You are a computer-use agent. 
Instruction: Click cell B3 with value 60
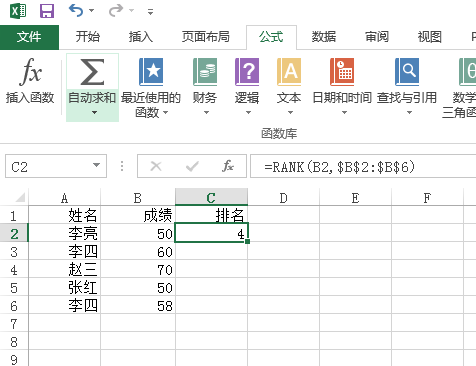click(138, 251)
